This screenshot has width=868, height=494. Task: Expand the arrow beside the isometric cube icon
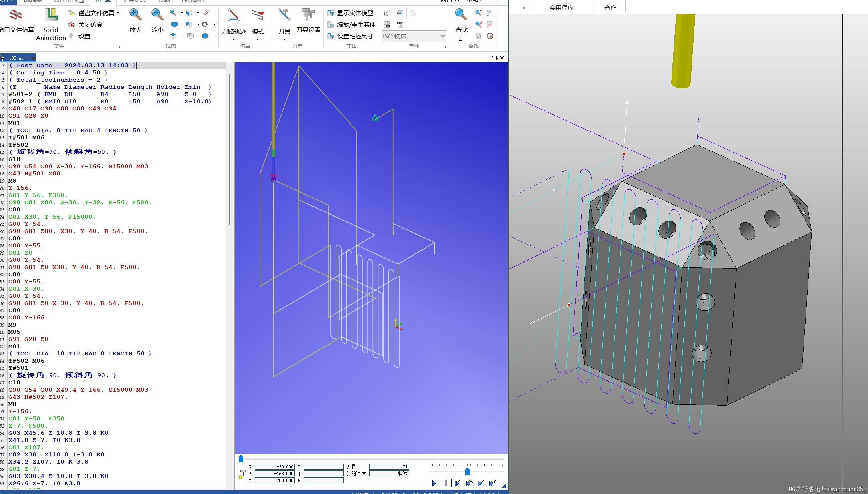point(198,13)
